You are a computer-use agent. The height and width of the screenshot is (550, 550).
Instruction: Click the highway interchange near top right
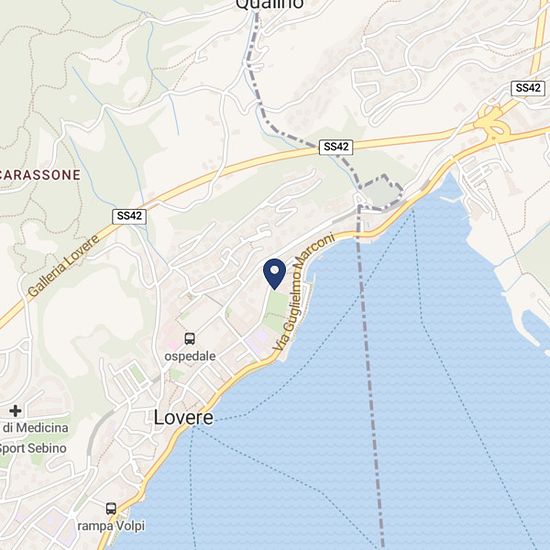[x=493, y=122]
